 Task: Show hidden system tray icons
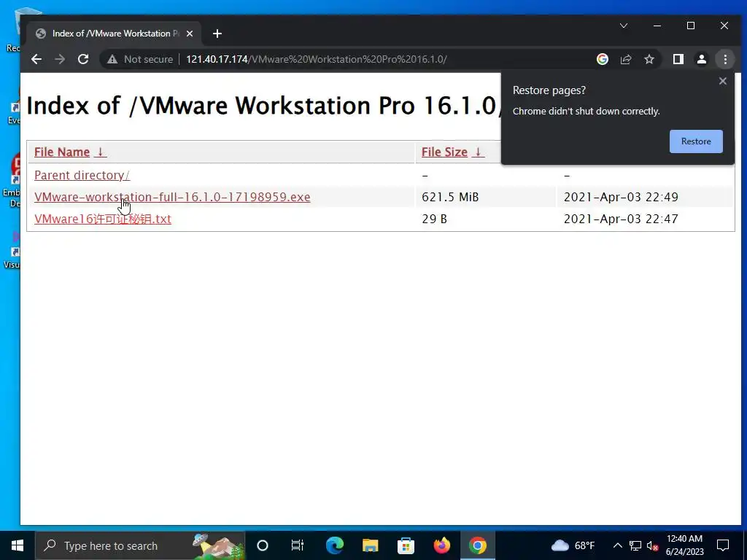coord(617,545)
